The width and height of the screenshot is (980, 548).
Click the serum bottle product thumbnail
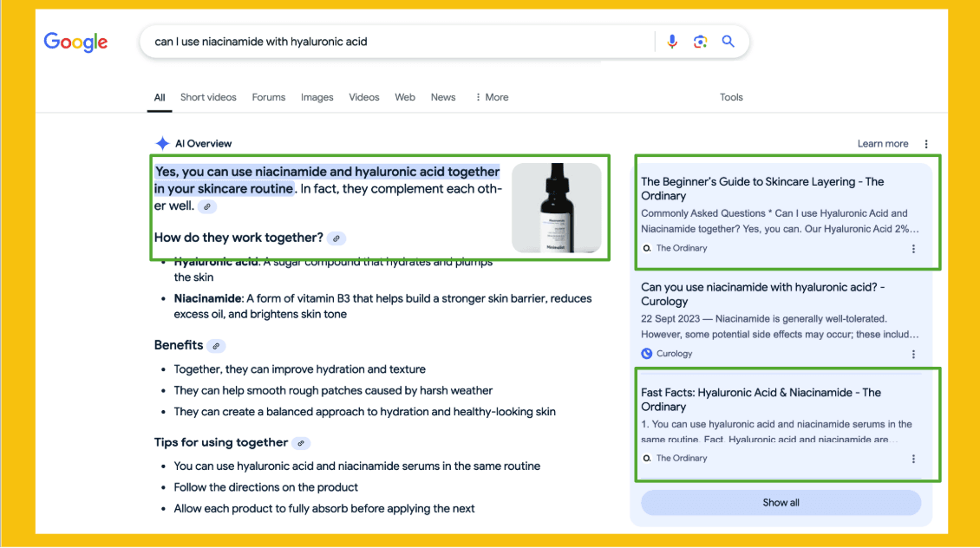556,208
